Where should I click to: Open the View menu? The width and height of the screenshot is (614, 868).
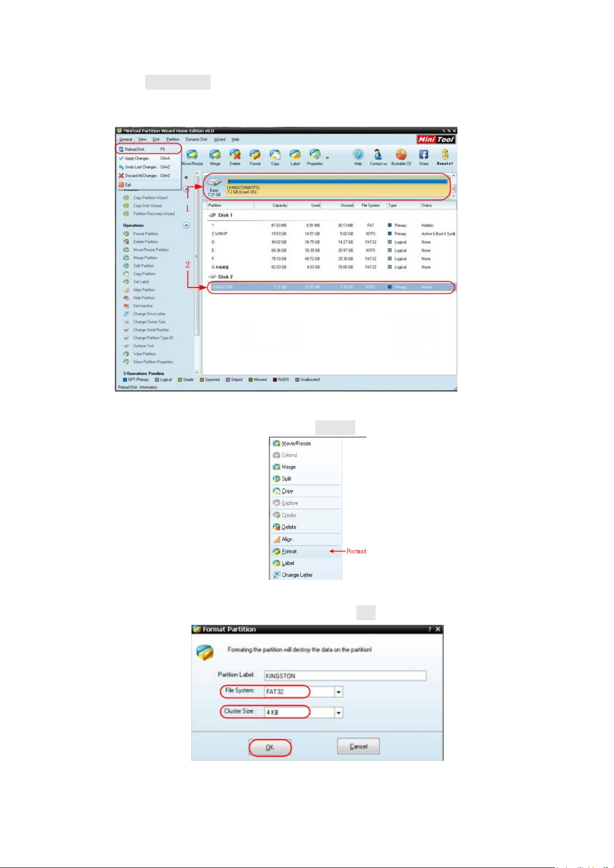click(142, 140)
